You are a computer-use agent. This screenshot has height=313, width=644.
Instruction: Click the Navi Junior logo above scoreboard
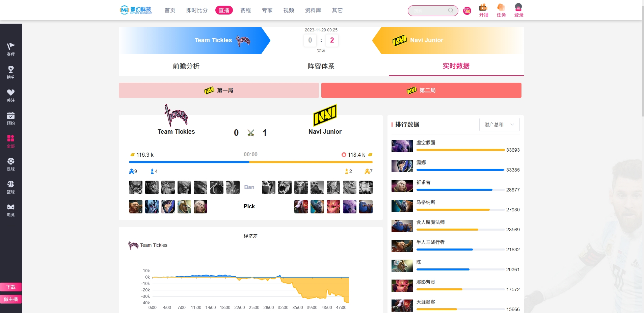pos(325,115)
